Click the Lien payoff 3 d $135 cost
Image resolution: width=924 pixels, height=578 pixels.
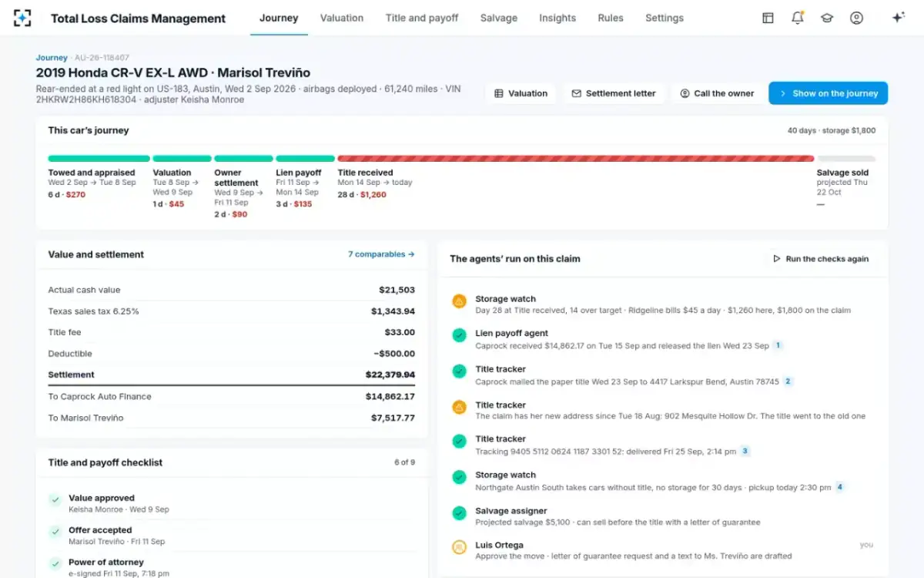pos(294,204)
